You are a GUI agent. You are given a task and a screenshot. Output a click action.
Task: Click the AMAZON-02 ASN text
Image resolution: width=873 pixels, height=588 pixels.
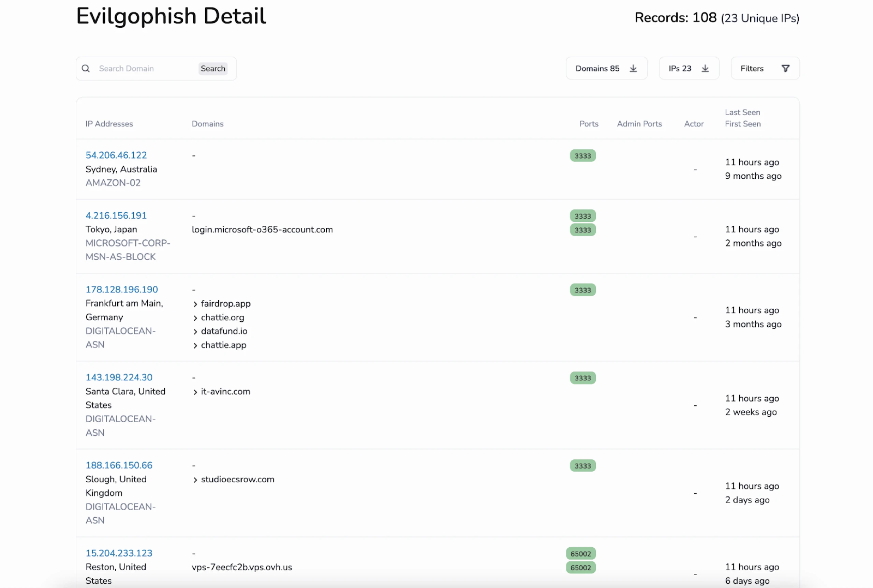113,182
